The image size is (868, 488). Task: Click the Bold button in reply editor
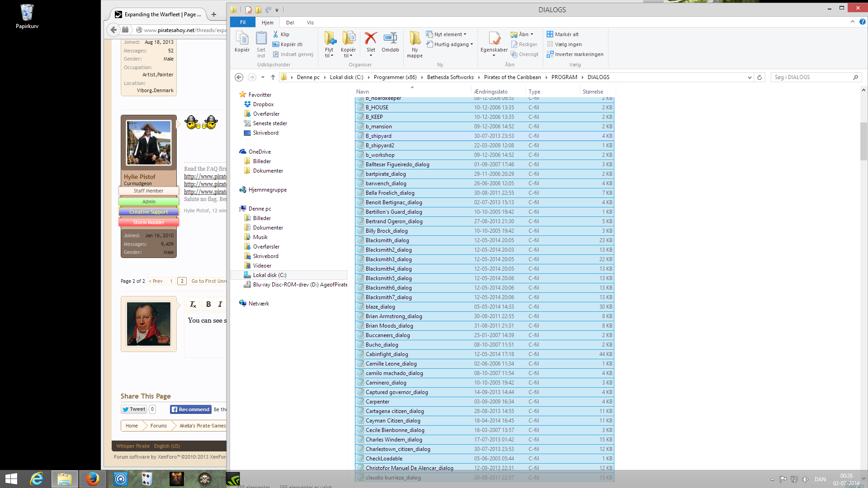[x=208, y=304]
